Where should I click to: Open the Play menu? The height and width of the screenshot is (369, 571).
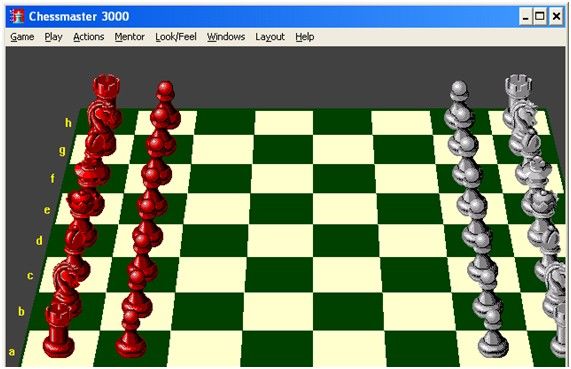(54, 37)
